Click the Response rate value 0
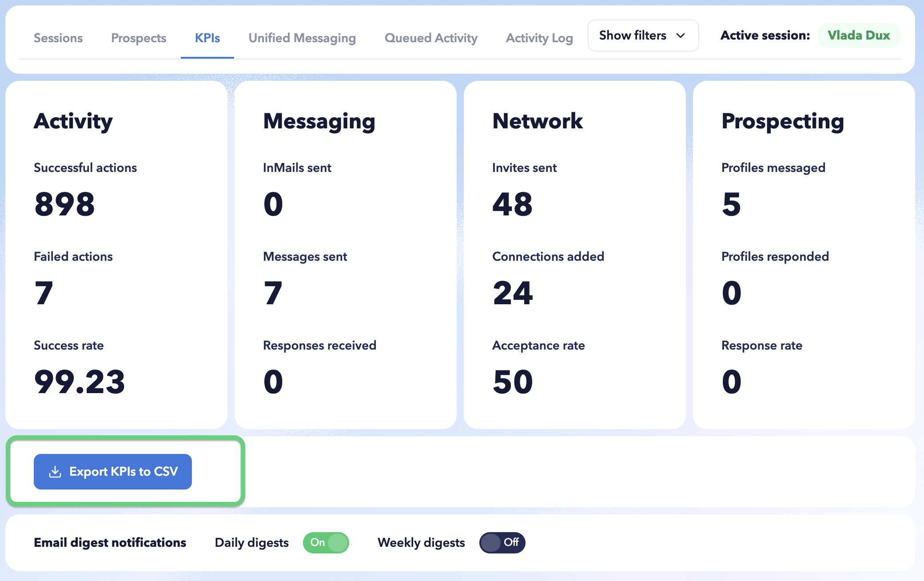The image size is (924, 581). click(x=732, y=382)
